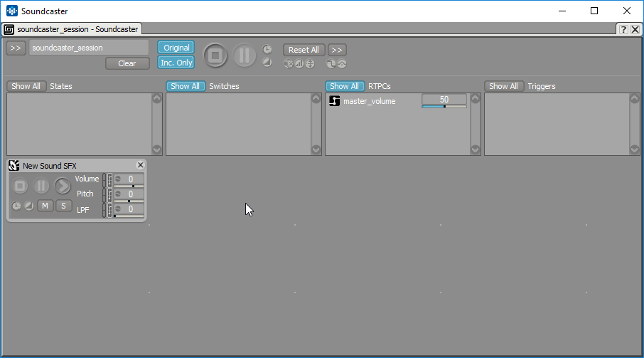The height and width of the screenshot is (358, 644).
Task: Click the crosshair arrows icon below Reset All
Action: (x=310, y=64)
